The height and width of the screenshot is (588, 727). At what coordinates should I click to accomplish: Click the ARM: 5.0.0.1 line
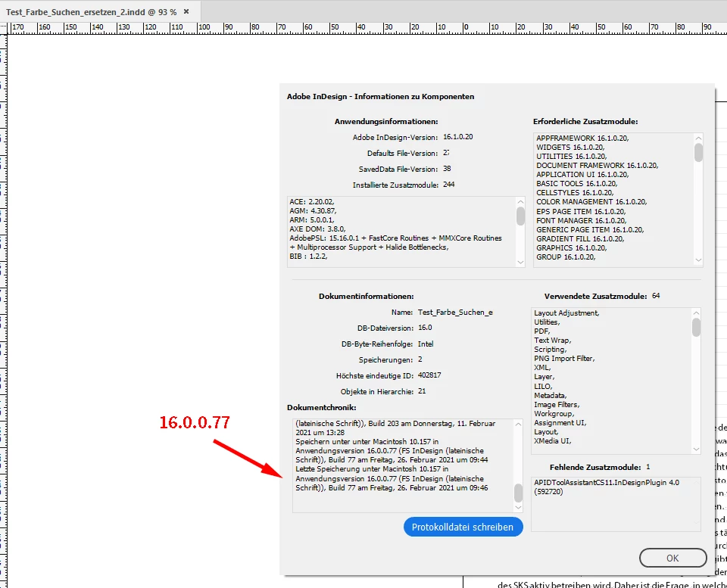[312, 220]
